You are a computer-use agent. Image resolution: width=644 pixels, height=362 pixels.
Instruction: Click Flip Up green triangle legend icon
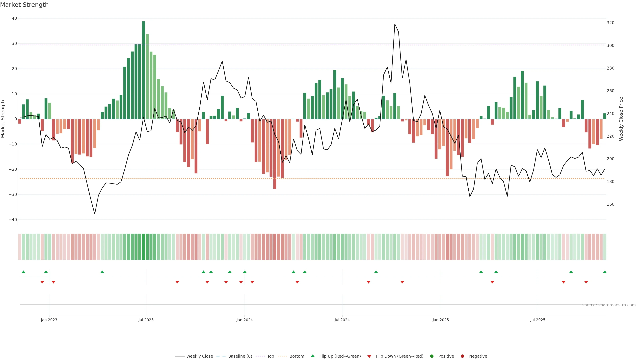pos(312,356)
